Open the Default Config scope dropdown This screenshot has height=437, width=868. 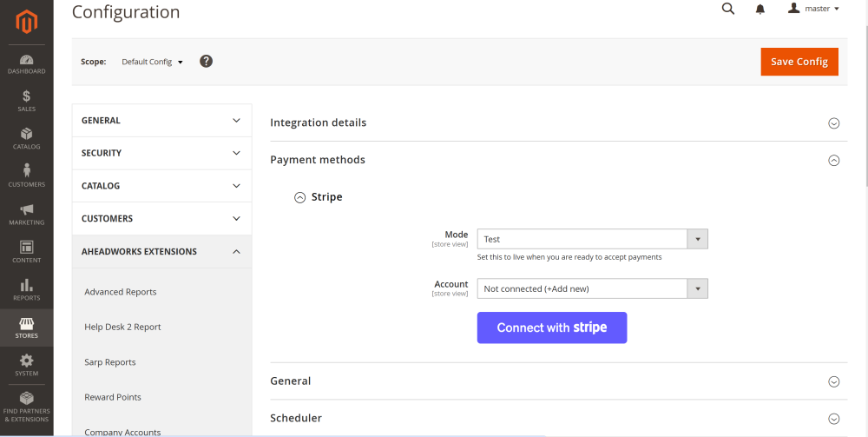152,62
